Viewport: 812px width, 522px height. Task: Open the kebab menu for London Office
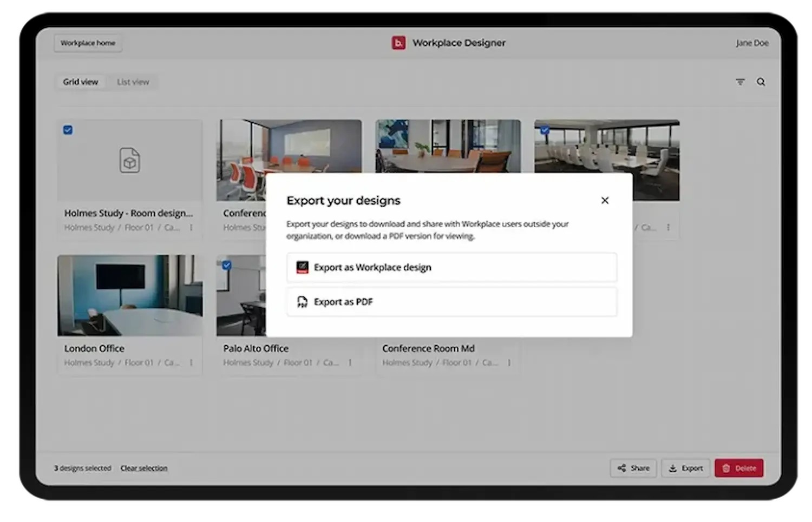tap(191, 362)
